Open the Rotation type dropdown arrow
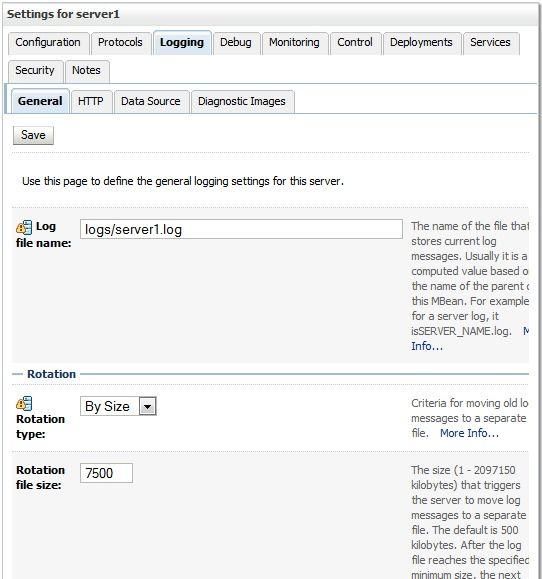The height and width of the screenshot is (579, 542). [148, 406]
